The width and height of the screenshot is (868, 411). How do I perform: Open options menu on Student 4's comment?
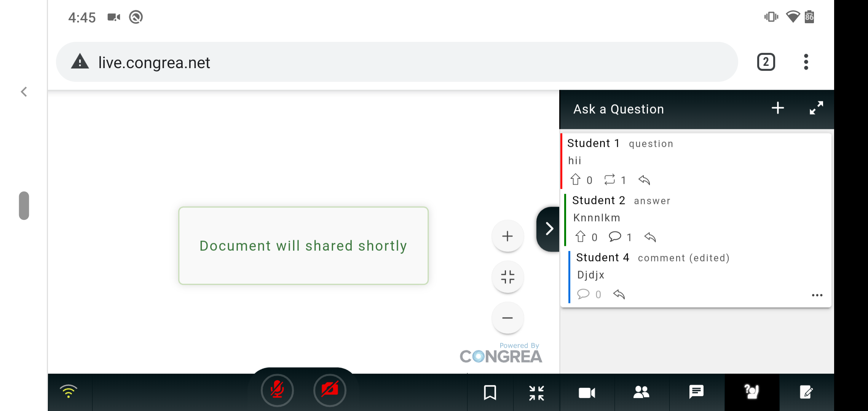tap(817, 295)
